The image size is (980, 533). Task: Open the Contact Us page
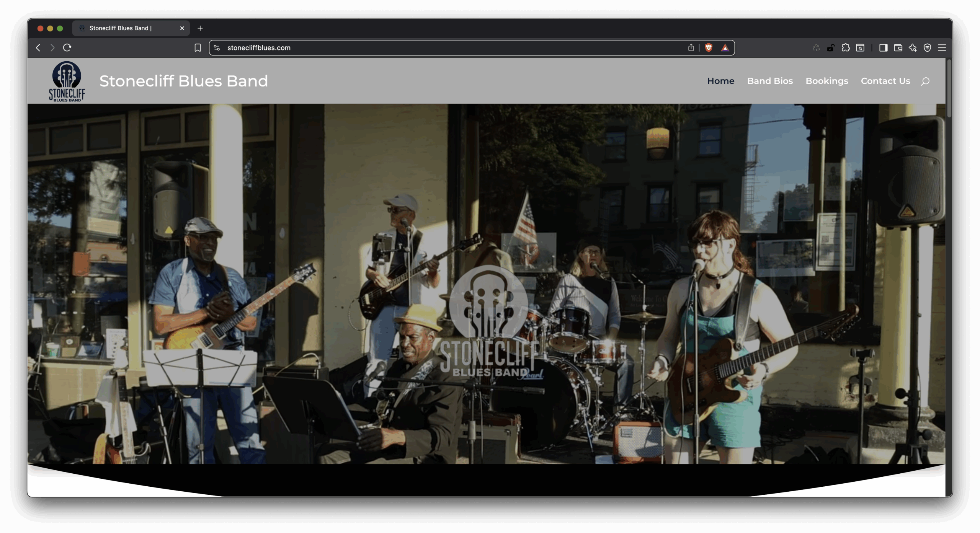(x=885, y=81)
